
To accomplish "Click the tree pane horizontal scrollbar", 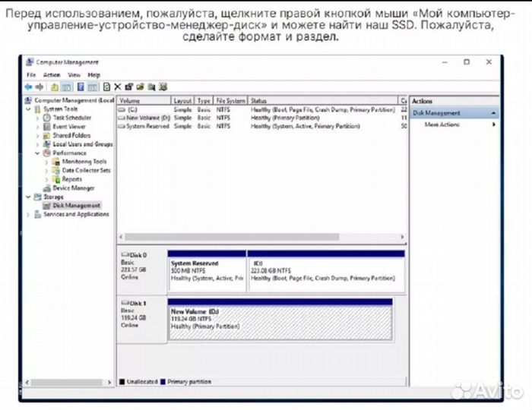I will [x=67, y=382].
